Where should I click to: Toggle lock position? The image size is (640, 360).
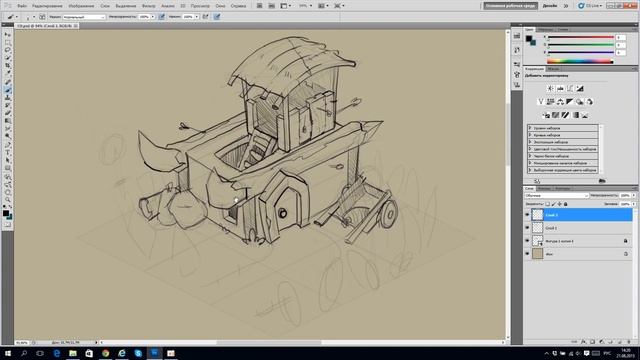pos(560,204)
